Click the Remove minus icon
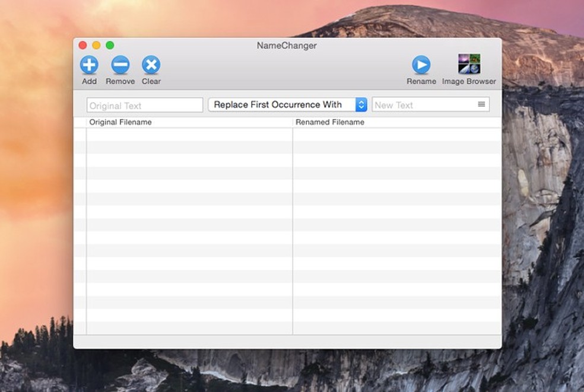584x392 pixels. (x=120, y=65)
